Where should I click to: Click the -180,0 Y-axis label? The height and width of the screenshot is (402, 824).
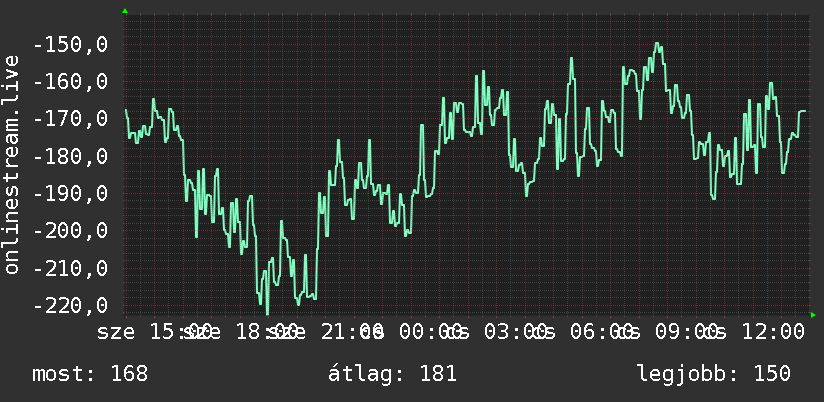tap(70, 157)
